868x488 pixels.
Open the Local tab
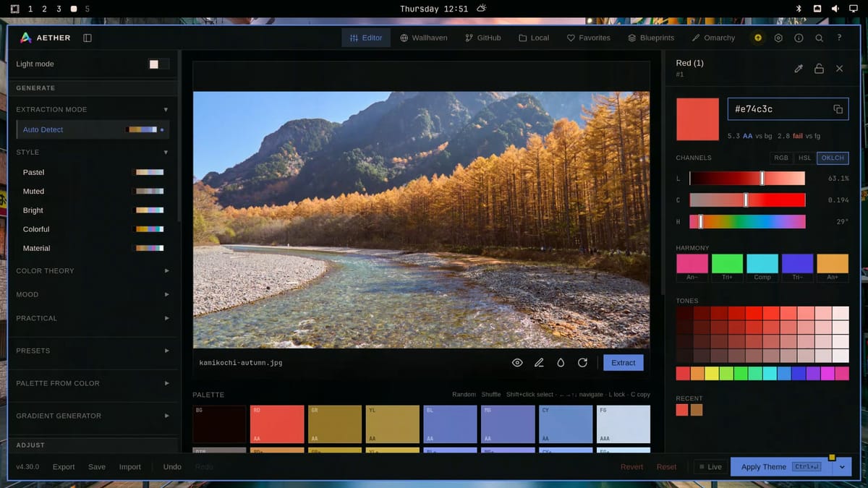[x=534, y=38]
